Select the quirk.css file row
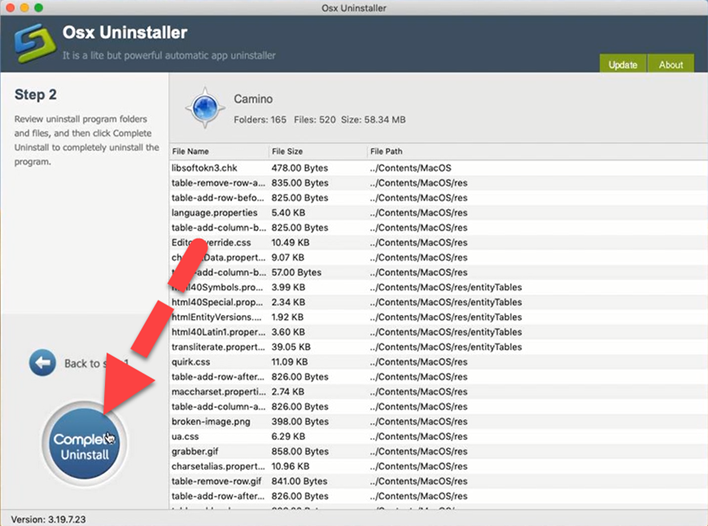This screenshot has height=526, width=708. (x=438, y=362)
